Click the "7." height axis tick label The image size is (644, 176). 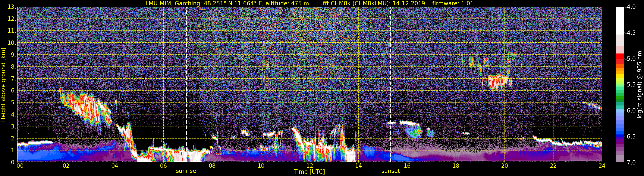click(x=13, y=79)
